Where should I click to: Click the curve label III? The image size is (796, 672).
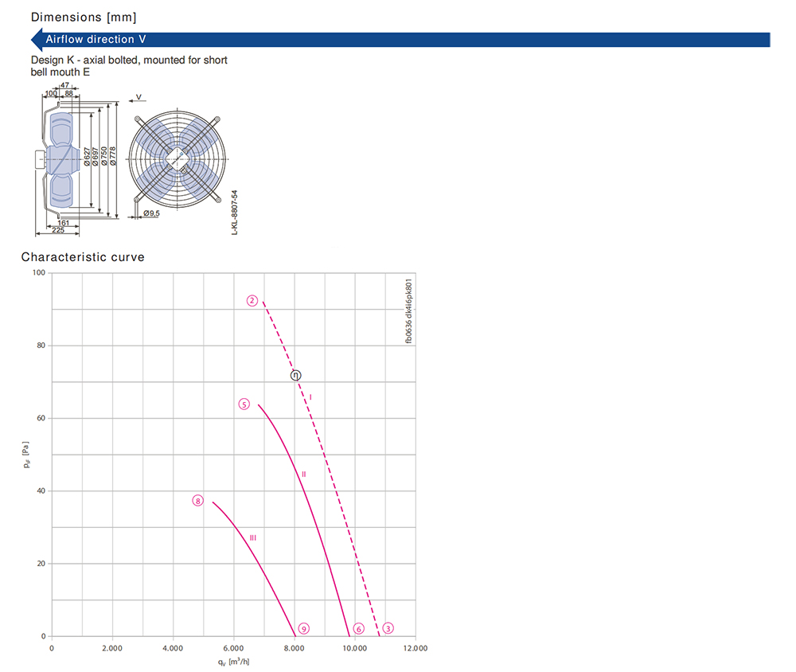[x=253, y=537]
